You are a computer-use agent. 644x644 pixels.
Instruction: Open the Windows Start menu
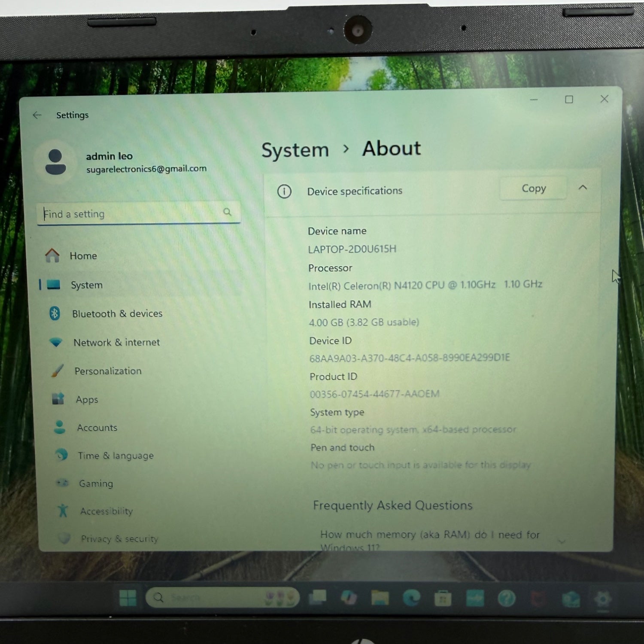click(x=128, y=598)
